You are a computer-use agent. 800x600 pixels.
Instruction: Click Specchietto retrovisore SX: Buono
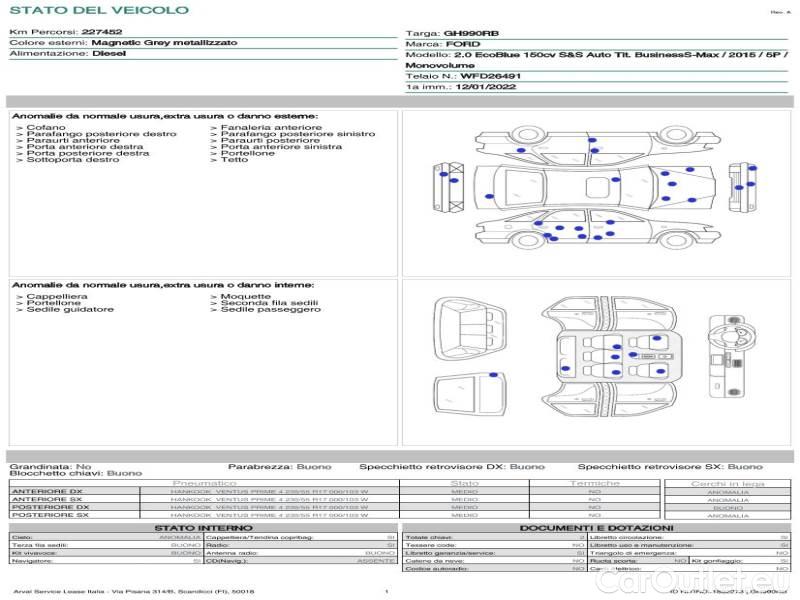click(x=670, y=467)
